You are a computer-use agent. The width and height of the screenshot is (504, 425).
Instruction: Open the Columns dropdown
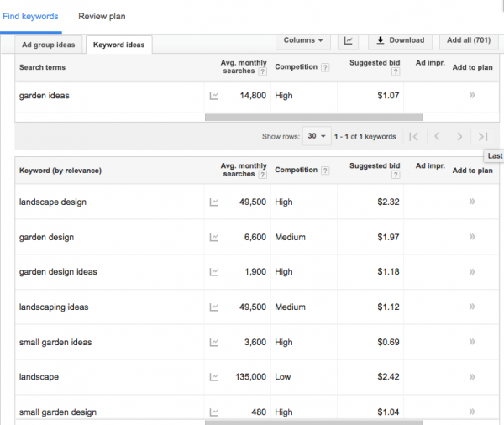point(303,40)
